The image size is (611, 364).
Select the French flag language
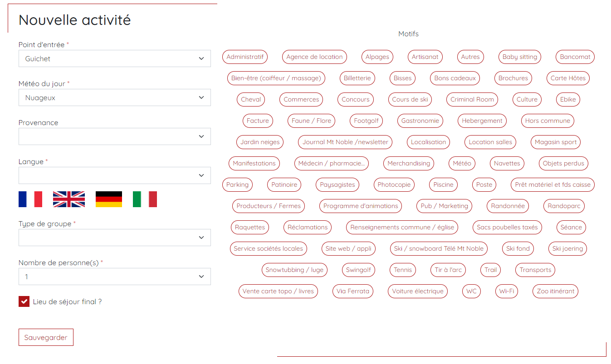(x=30, y=199)
